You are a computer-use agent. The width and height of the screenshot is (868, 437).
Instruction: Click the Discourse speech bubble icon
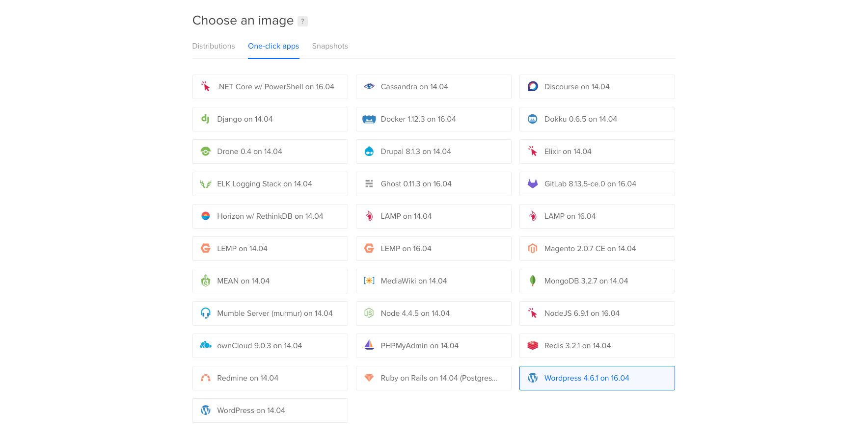point(532,87)
